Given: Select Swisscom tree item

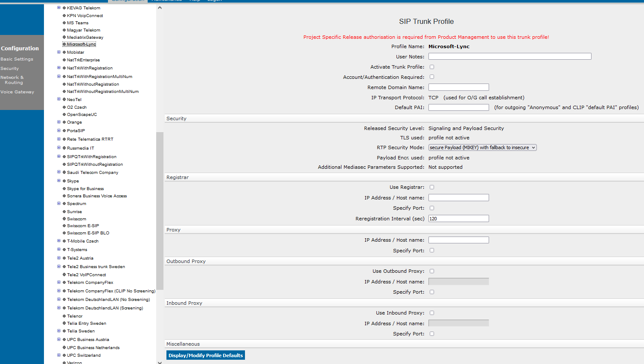Looking at the screenshot, I should [76, 219].
